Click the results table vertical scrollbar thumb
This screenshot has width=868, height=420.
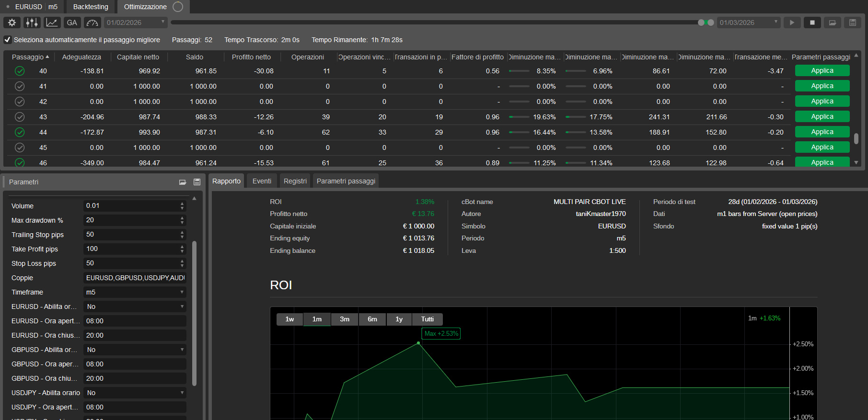(x=856, y=138)
